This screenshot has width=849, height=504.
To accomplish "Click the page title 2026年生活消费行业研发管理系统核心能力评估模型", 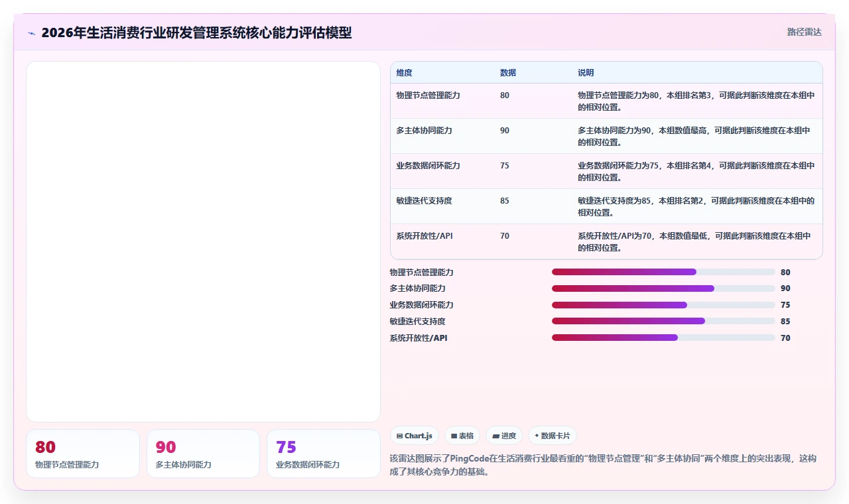I will tap(196, 32).
